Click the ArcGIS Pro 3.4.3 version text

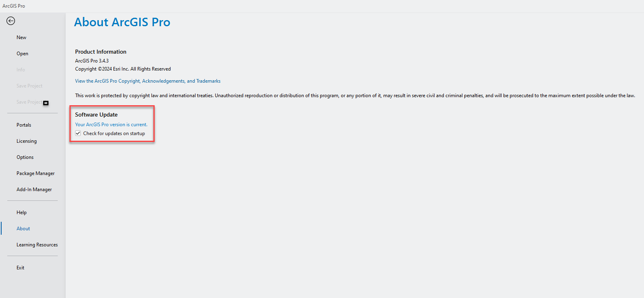tap(92, 61)
